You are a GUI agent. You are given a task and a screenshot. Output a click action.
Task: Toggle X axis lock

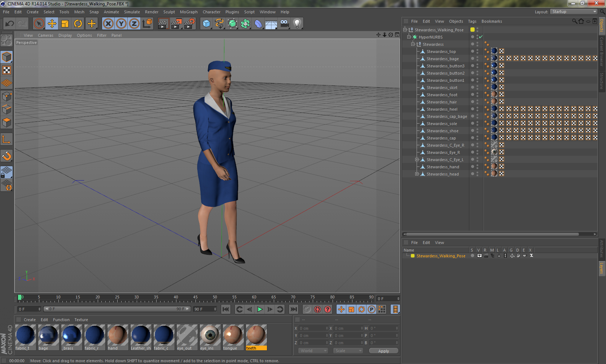click(x=108, y=24)
